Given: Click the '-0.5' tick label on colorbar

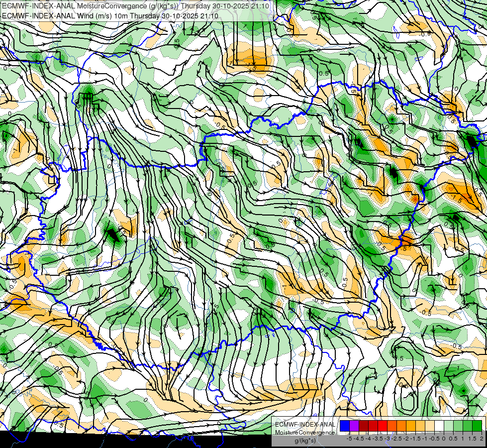Looking at the screenshot, I should (434, 439).
